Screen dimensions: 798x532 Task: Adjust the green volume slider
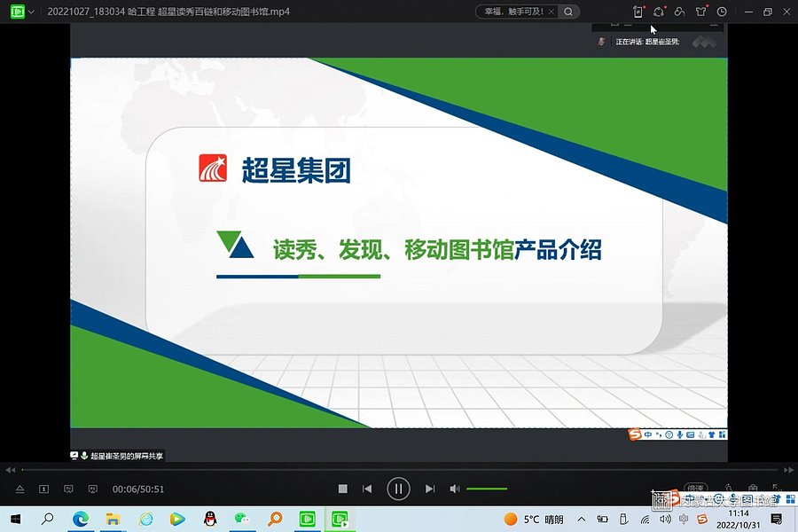point(487,489)
